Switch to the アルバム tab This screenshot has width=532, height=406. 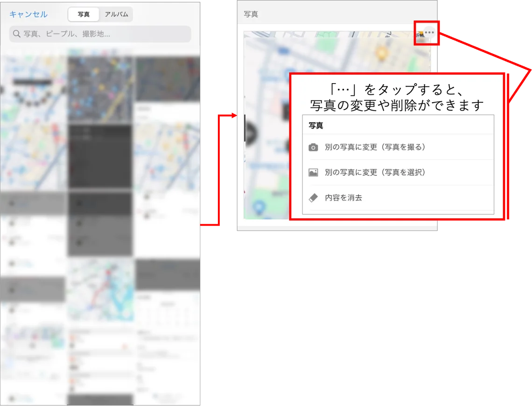click(x=116, y=14)
